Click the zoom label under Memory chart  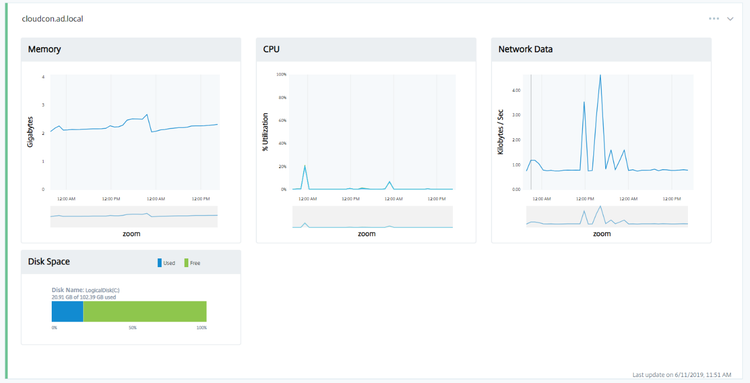[x=132, y=234]
